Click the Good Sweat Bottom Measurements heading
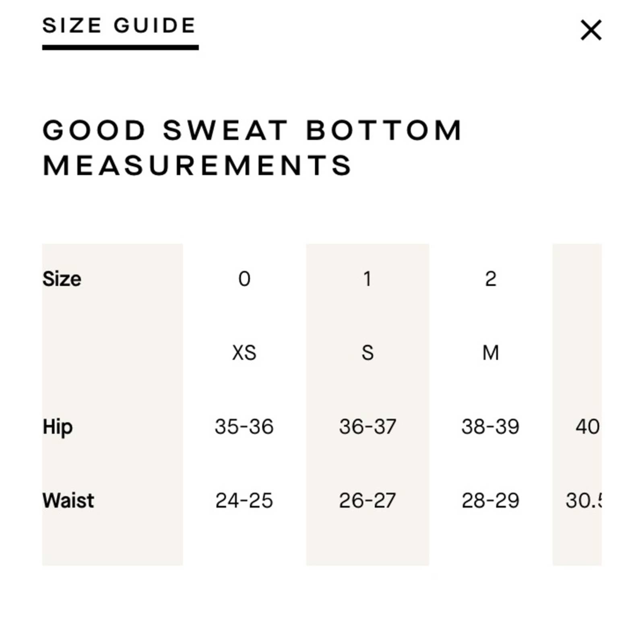This screenshot has width=644, height=644. [x=252, y=147]
